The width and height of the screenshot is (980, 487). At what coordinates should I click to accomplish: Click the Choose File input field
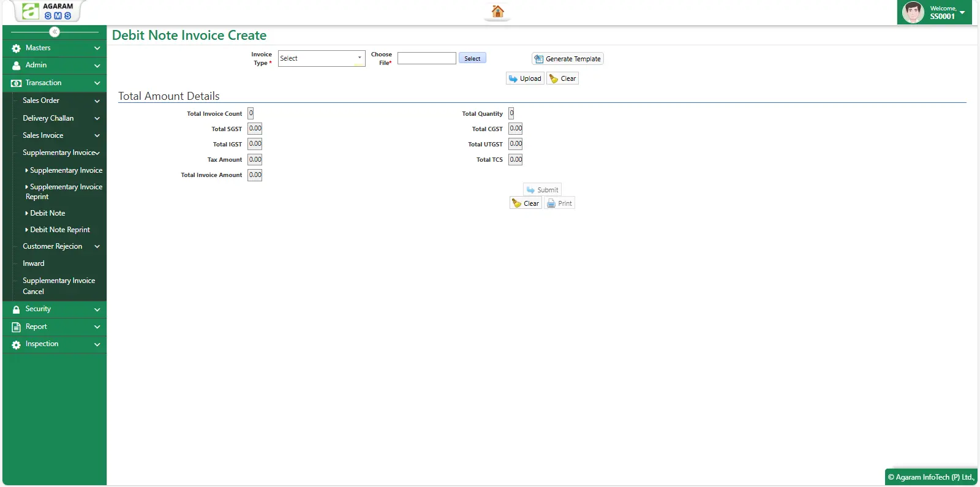tap(427, 58)
